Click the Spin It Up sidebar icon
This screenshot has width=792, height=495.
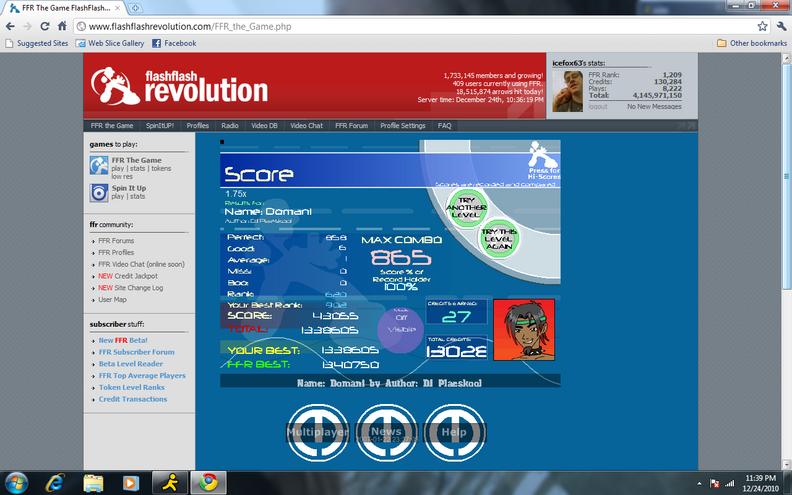point(99,193)
